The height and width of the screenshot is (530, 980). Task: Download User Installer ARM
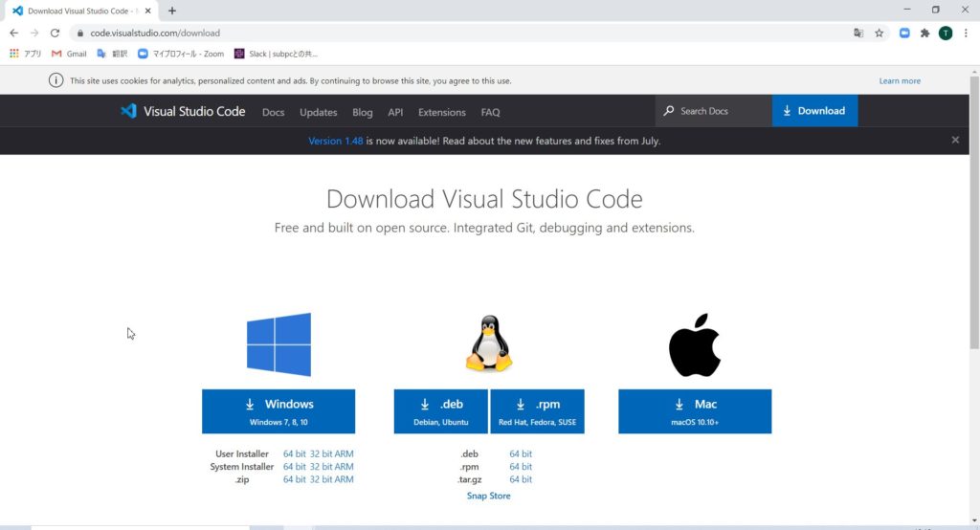[x=344, y=453]
